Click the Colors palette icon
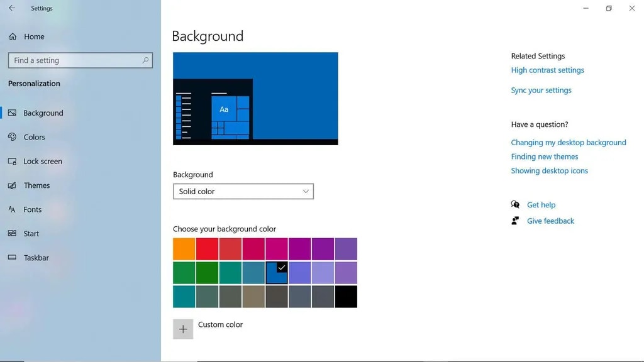This screenshot has width=644, height=362. [x=12, y=137]
